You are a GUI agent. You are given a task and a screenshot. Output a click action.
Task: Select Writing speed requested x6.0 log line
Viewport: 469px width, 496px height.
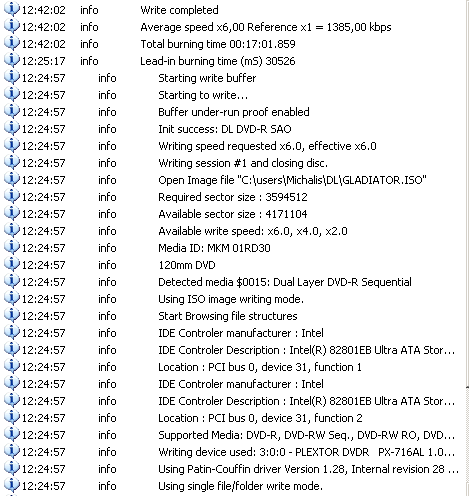(233, 146)
